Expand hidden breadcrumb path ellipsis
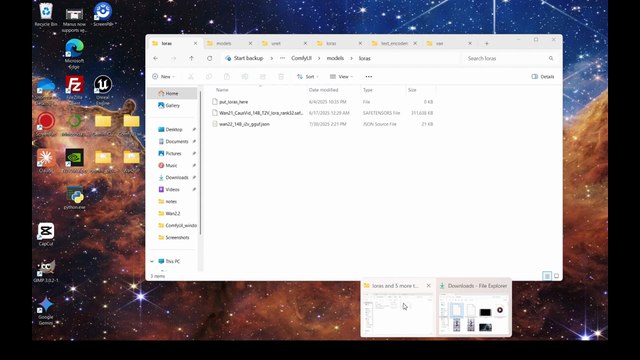This screenshot has height=360, width=640. tap(282, 58)
